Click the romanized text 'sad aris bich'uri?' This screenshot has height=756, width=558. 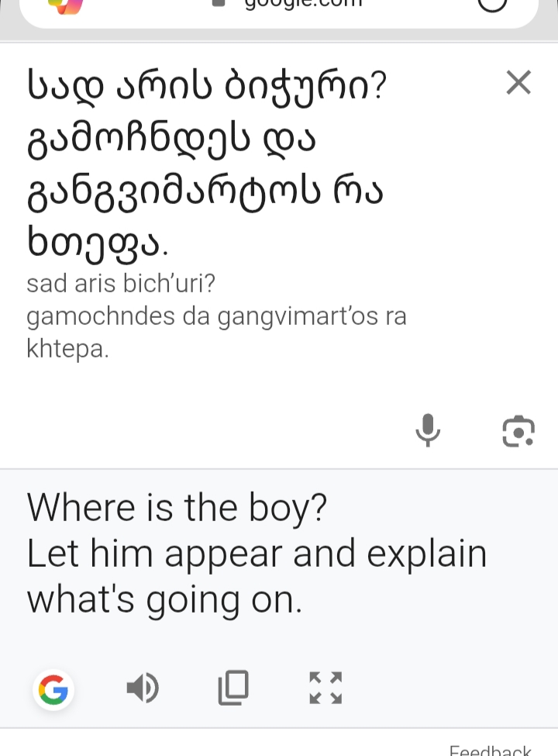(121, 284)
